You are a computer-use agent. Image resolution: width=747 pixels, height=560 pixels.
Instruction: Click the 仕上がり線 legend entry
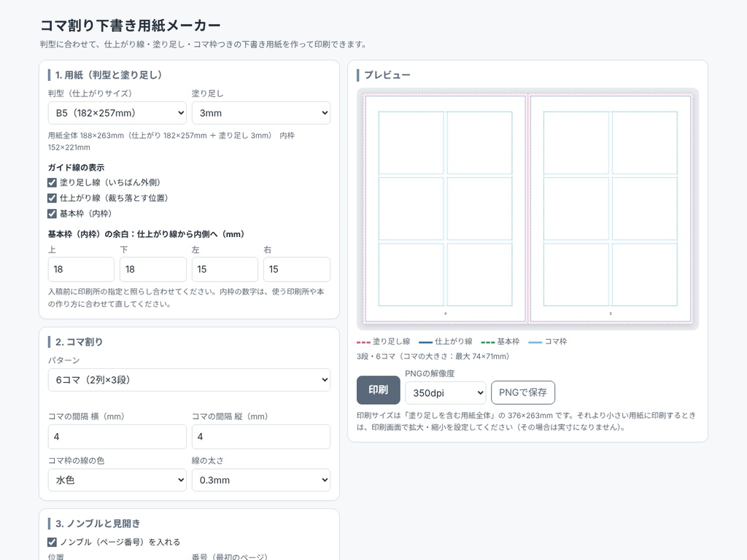(446, 341)
